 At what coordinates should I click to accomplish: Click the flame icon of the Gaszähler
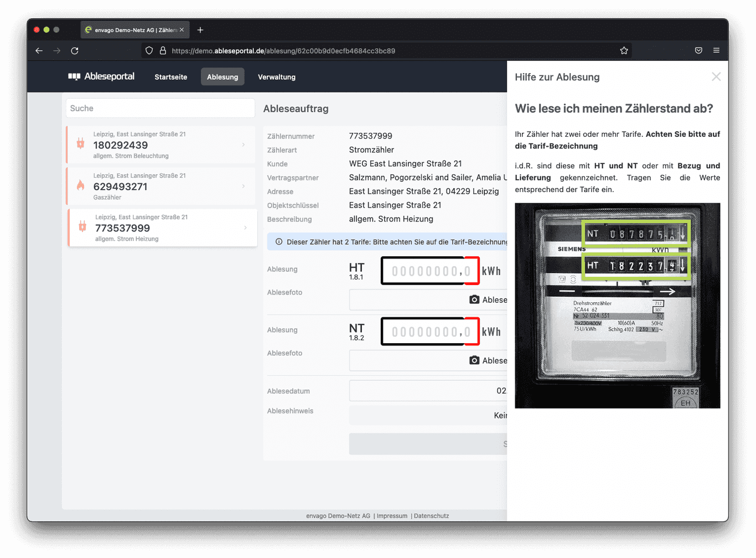(x=81, y=185)
